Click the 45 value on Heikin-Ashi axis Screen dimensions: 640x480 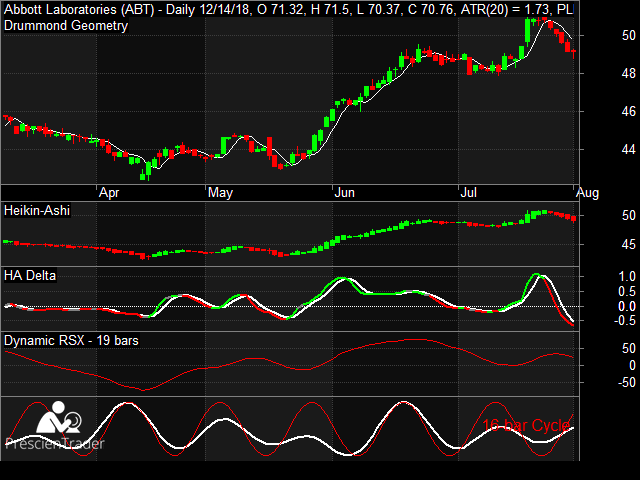629,244
